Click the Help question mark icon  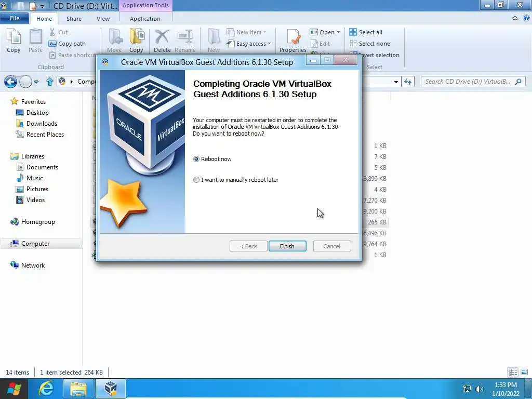526,18
